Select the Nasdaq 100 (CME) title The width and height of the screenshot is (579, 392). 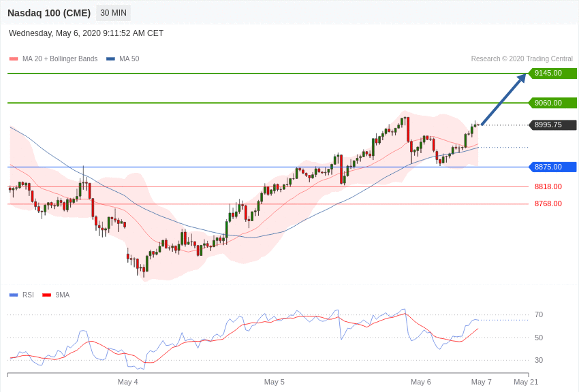tap(49, 13)
